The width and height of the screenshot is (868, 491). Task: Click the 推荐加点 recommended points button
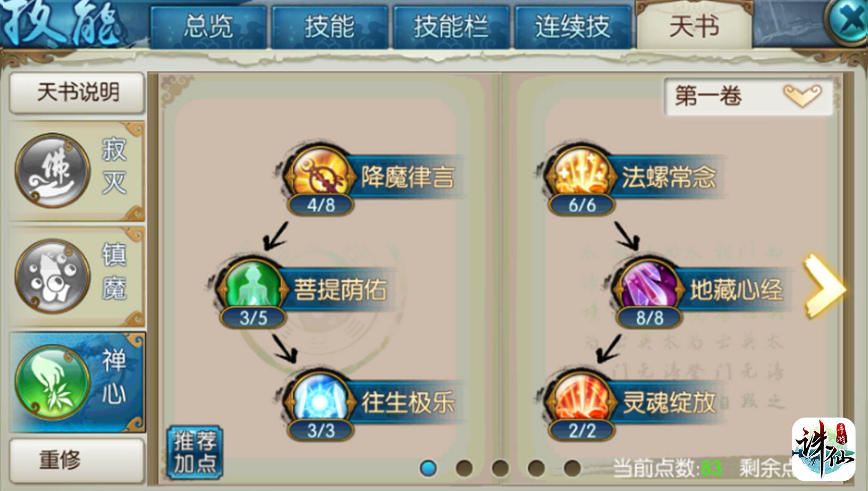pos(195,452)
